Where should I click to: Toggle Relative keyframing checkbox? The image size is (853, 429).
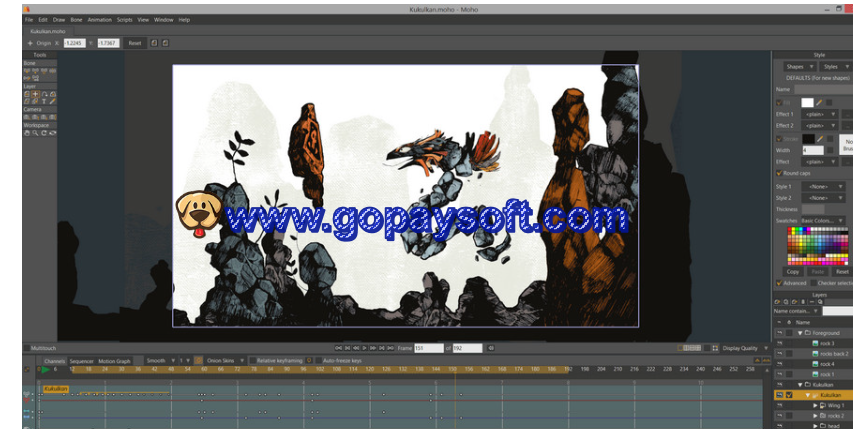(x=252, y=360)
